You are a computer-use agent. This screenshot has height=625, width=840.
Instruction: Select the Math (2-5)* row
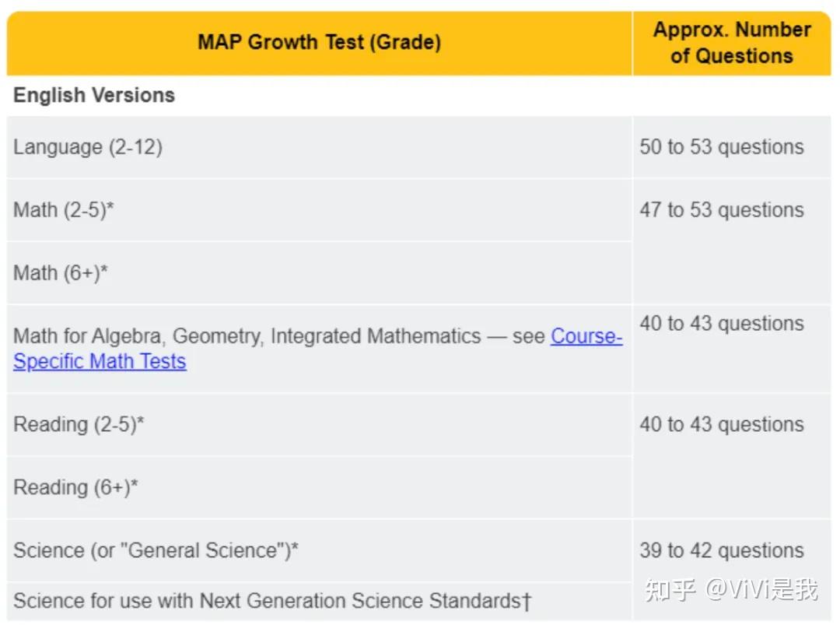click(x=64, y=210)
